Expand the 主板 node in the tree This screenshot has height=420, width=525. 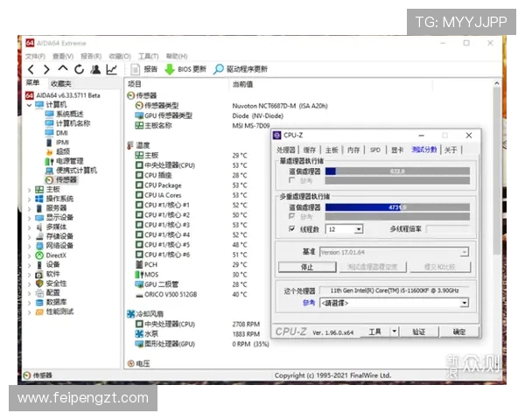[x=30, y=189]
